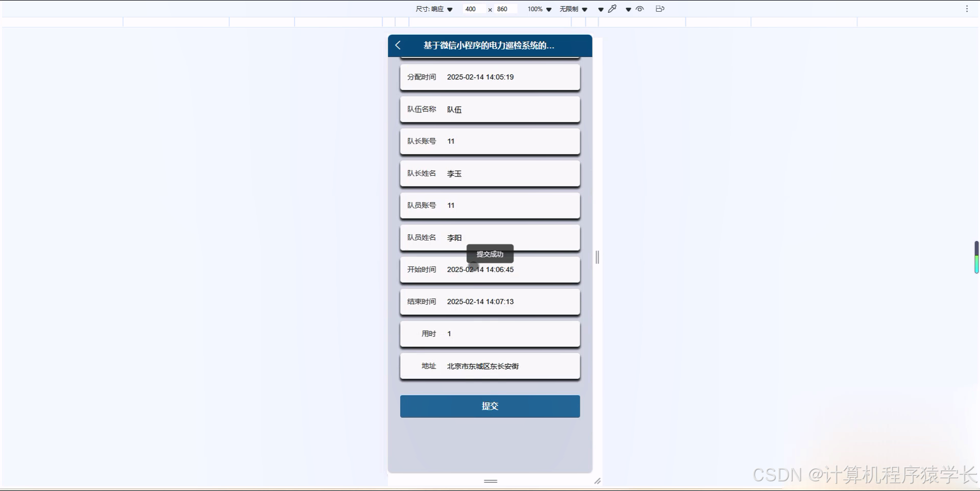Click the corner viewport resize handle
The height and width of the screenshot is (491, 980).
[x=597, y=481]
